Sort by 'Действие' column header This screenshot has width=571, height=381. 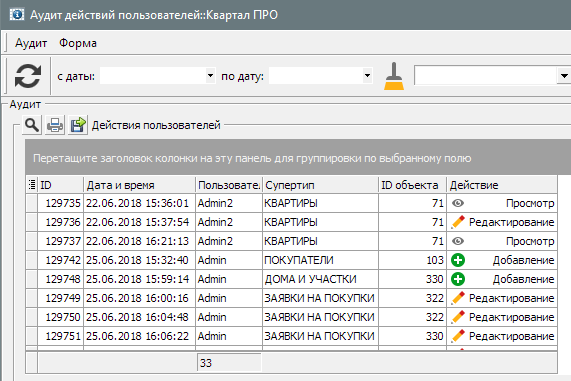pyautogui.click(x=502, y=185)
